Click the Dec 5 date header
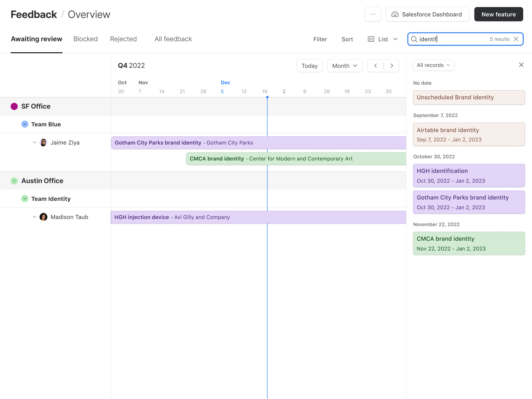532x399 pixels. coord(223,91)
